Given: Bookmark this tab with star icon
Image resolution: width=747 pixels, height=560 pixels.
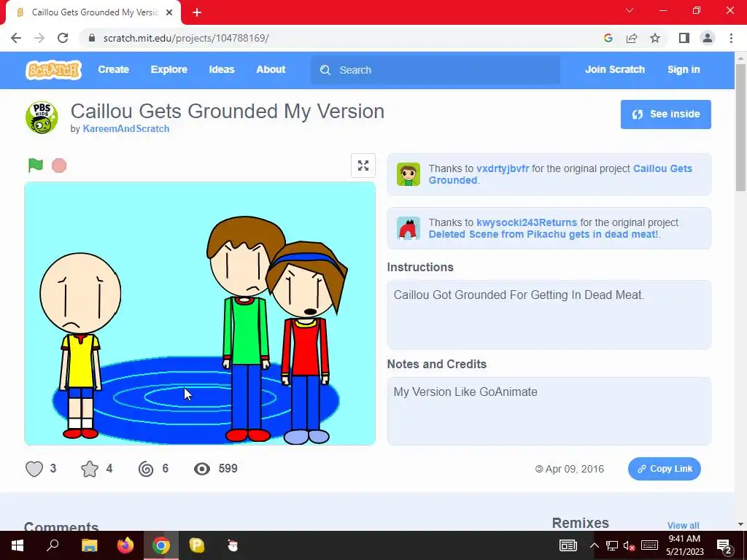Looking at the screenshot, I should click(655, 38).
